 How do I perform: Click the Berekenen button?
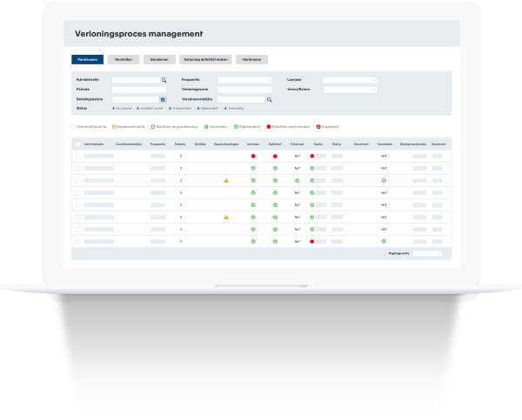click(159, 59)
